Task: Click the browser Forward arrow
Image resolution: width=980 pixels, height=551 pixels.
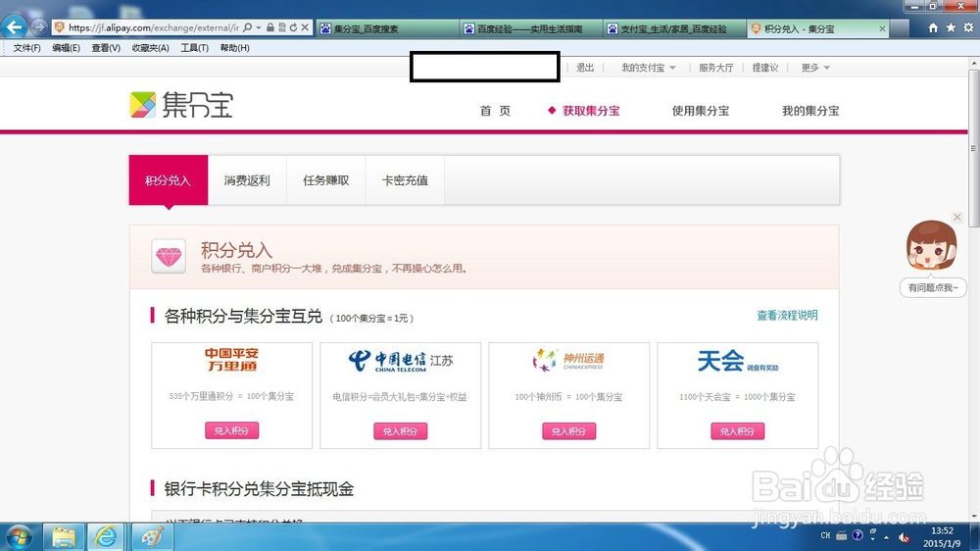Action: pyautogui.click(x=39, y=26)
